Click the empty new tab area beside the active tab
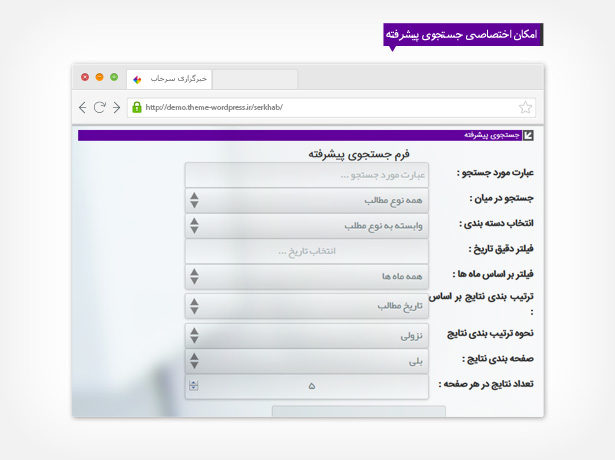Screen dimensions: 615x460 point(255,78)
